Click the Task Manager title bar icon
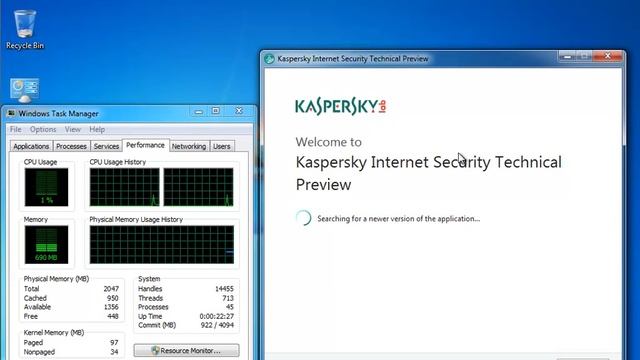 (x=11, y=113)
